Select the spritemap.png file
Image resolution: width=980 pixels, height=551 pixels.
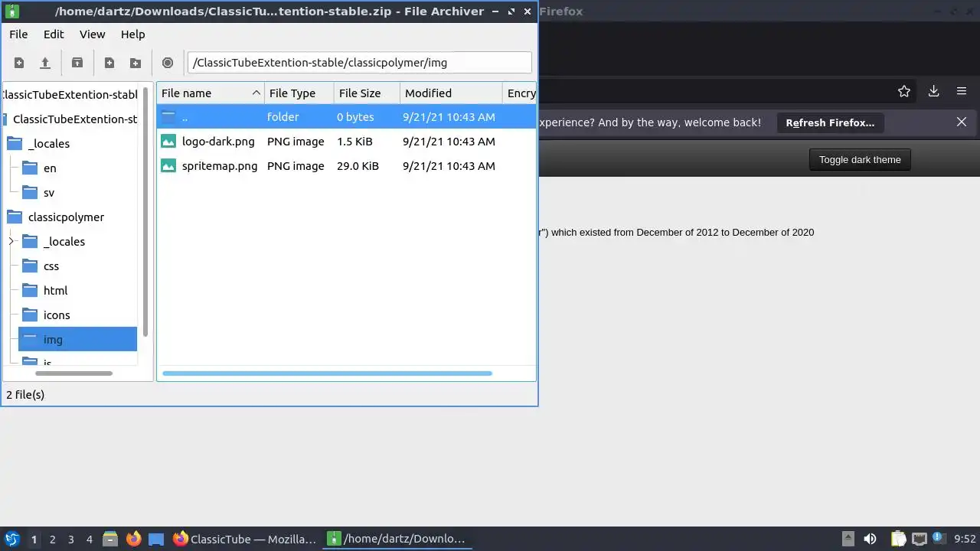point(346,166)
